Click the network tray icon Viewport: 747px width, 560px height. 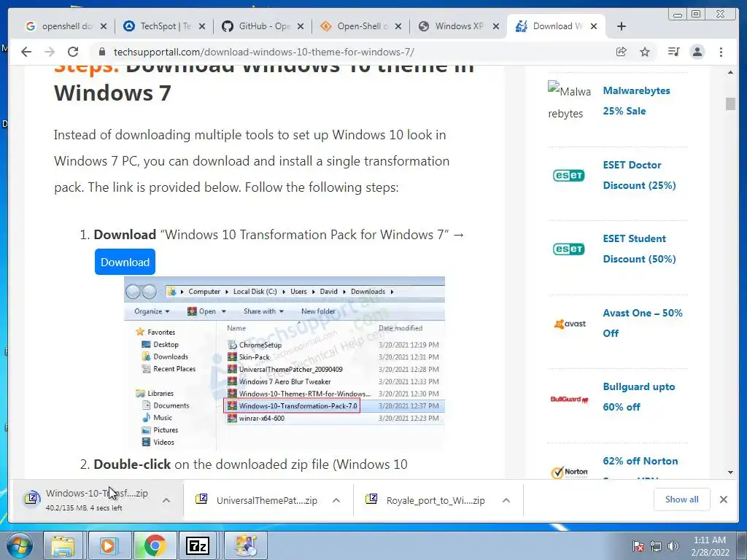click(656, 546)
